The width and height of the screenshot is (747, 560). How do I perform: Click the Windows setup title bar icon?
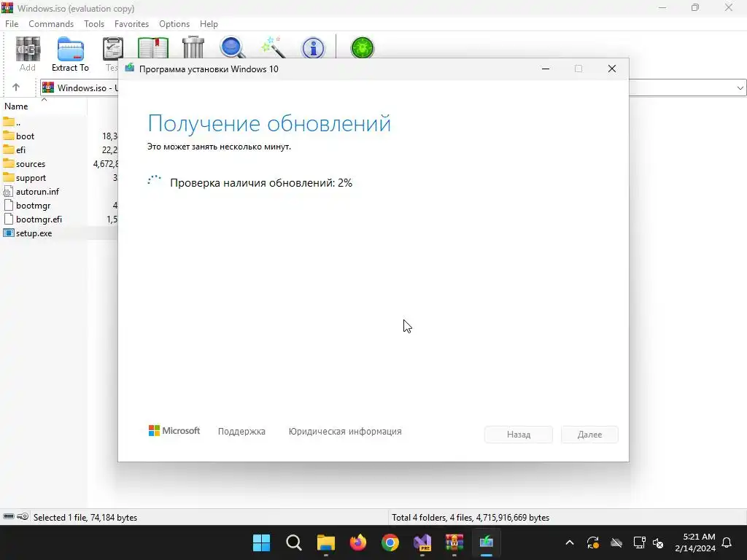tap(130, 69)
